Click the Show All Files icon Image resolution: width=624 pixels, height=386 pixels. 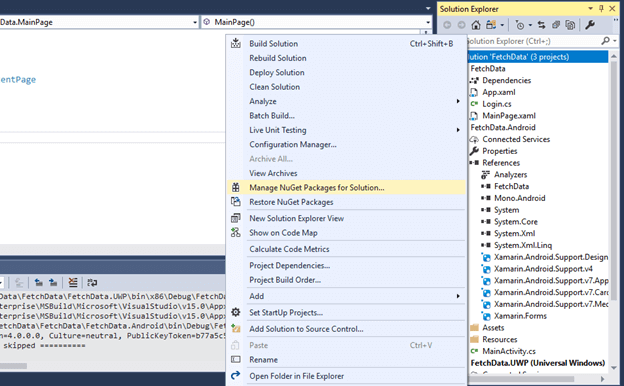570,25
